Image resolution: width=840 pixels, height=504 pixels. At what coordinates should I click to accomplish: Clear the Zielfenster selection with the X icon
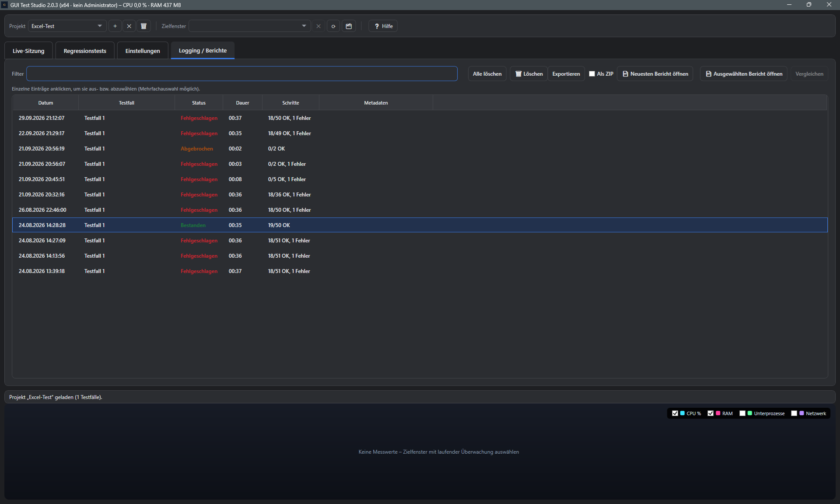pyautogui.click(x=318, y=26)
